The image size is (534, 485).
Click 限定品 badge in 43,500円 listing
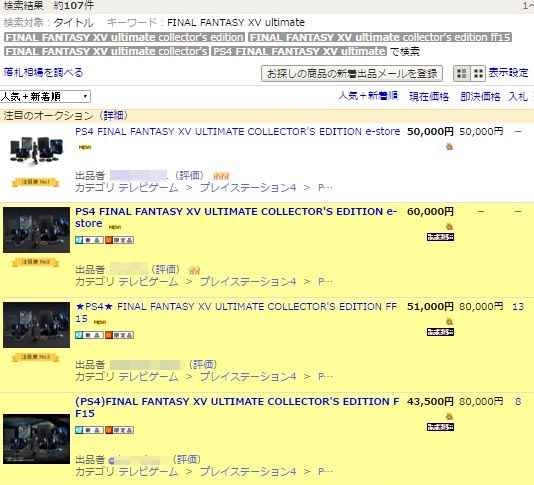pyautogui.click(x=119, y=430)
